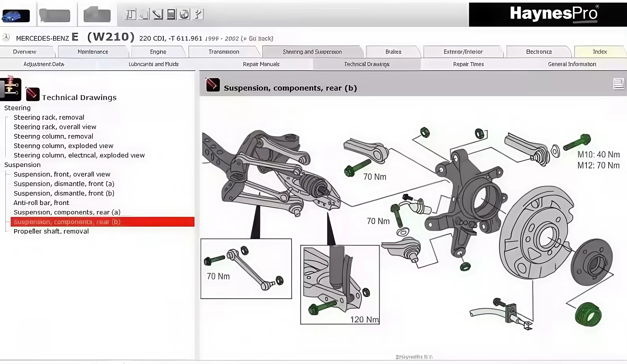Open the Exterior/Interior tab
Screen dimensions: 627x364
[463, 52]
